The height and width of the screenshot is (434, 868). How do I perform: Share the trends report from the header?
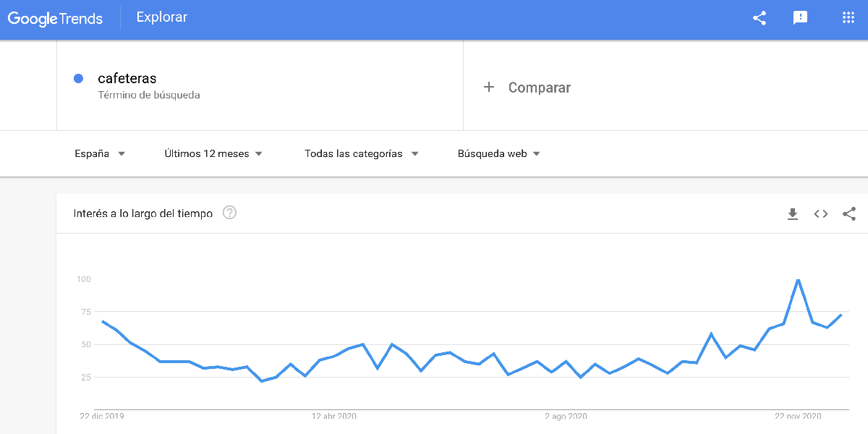(759, 18)
